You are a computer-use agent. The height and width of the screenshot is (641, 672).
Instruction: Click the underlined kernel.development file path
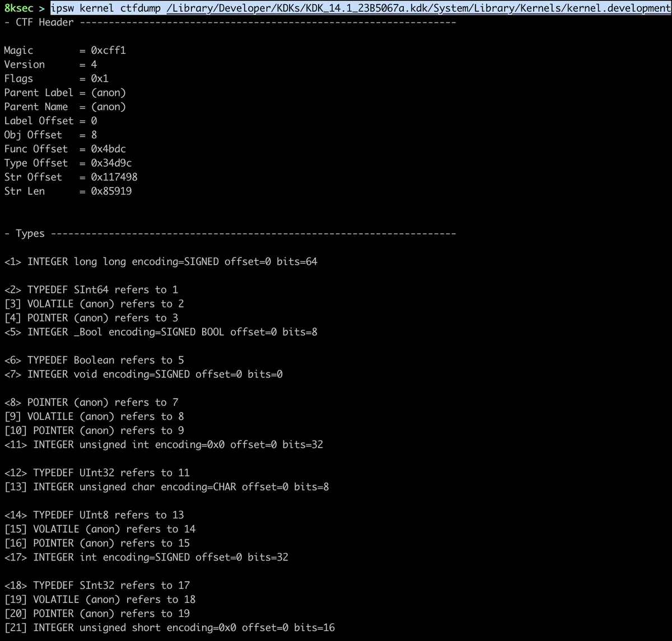[x=419, y=8]
